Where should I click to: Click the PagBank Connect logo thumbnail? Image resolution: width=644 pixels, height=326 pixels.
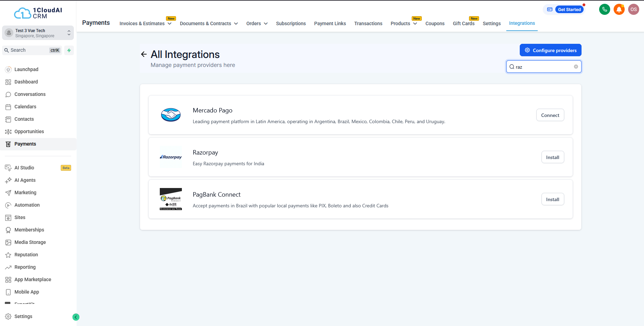[x=171, y=199]
